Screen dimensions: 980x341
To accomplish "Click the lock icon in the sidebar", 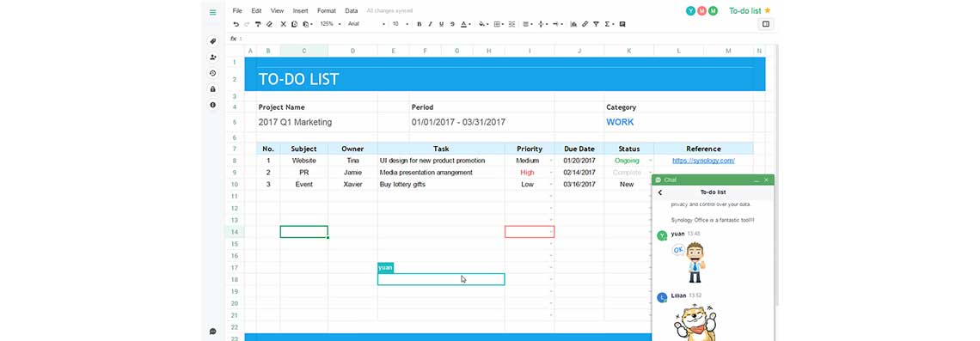I will 212,89.
